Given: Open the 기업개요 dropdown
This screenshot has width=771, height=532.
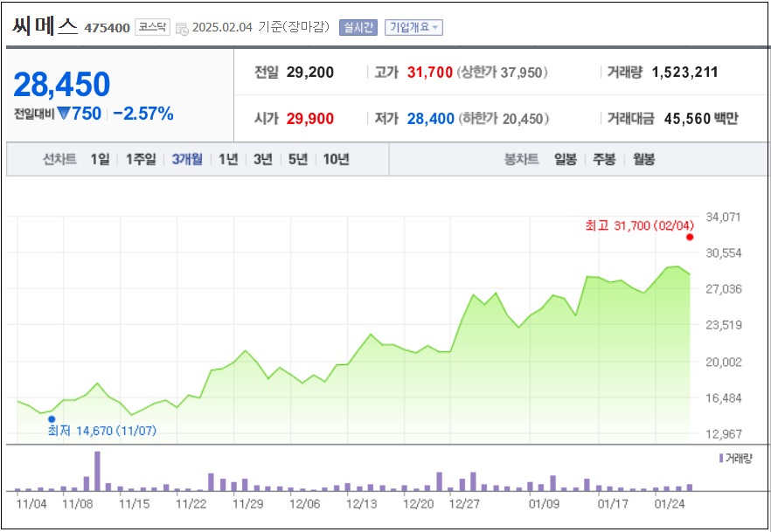Looking at the screenshot, I should coord(413,27).
